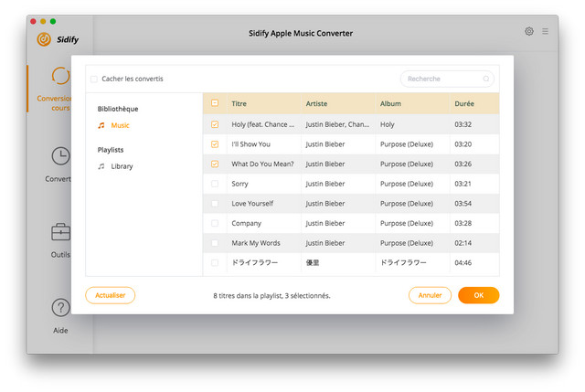Select Library under Playlists
Image resolution: width=585 pixels, height=392 pixels.
[122, 166]
